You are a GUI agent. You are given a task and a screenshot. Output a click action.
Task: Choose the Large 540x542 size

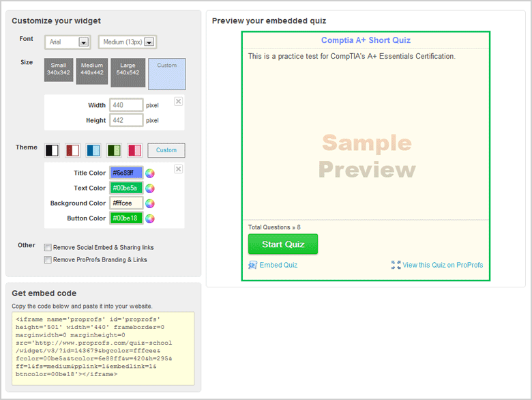[128, 72]
